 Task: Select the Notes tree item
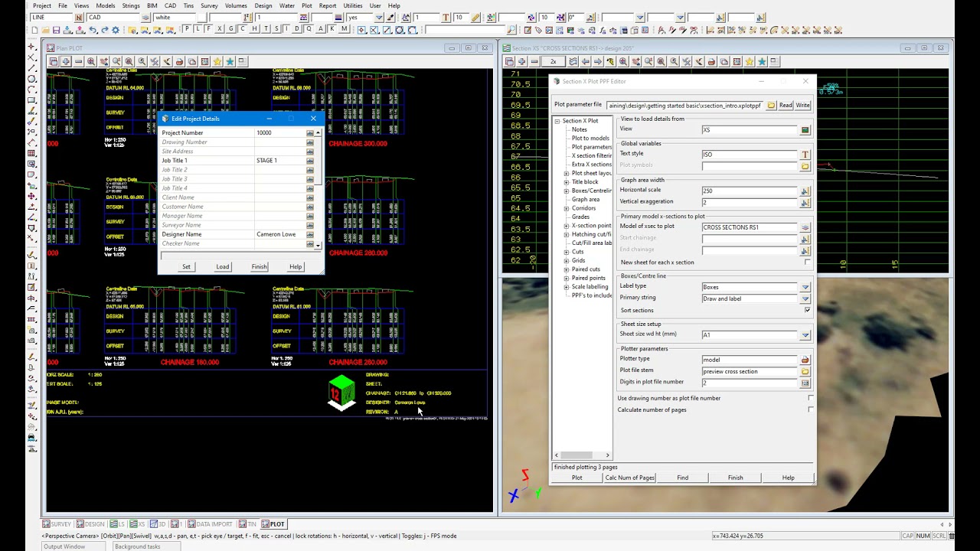pyautogui.click(x=579, y=129)
